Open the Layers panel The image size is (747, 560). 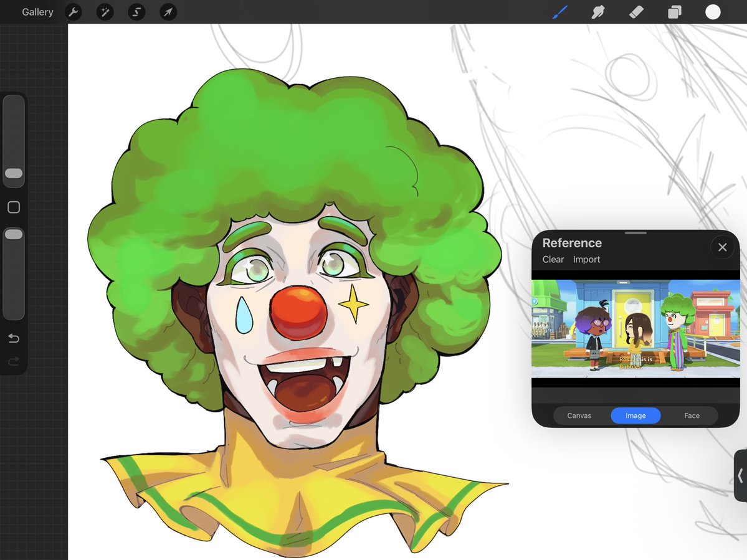point(675,12)
